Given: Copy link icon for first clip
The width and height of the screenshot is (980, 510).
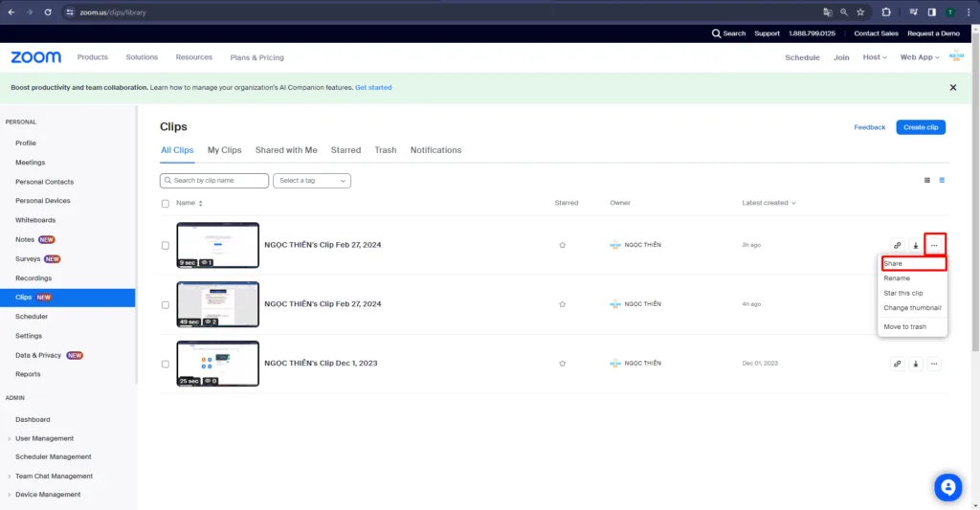Looking at the screenshot, I should [x=897, y=245].
